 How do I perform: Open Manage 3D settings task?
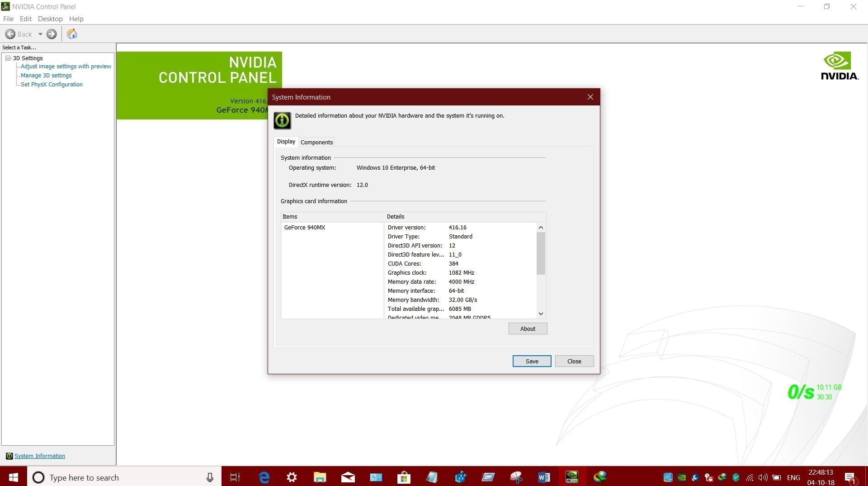pos(46,76)
